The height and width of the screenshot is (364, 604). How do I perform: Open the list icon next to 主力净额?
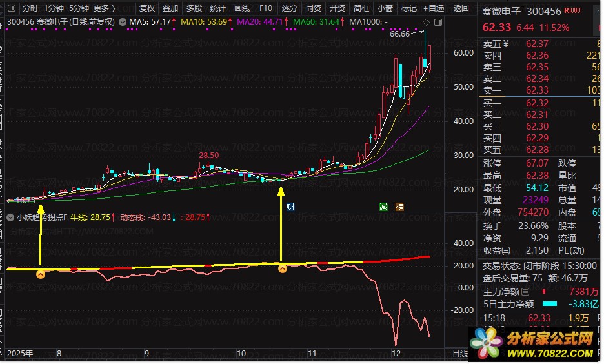pyautogui.click(x=525, y=292)
